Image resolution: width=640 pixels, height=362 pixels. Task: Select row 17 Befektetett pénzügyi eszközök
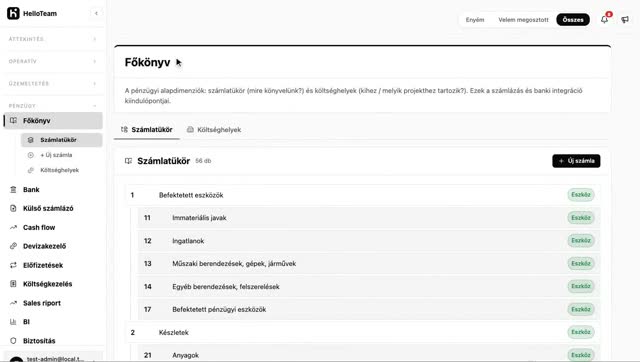[369, 309]
